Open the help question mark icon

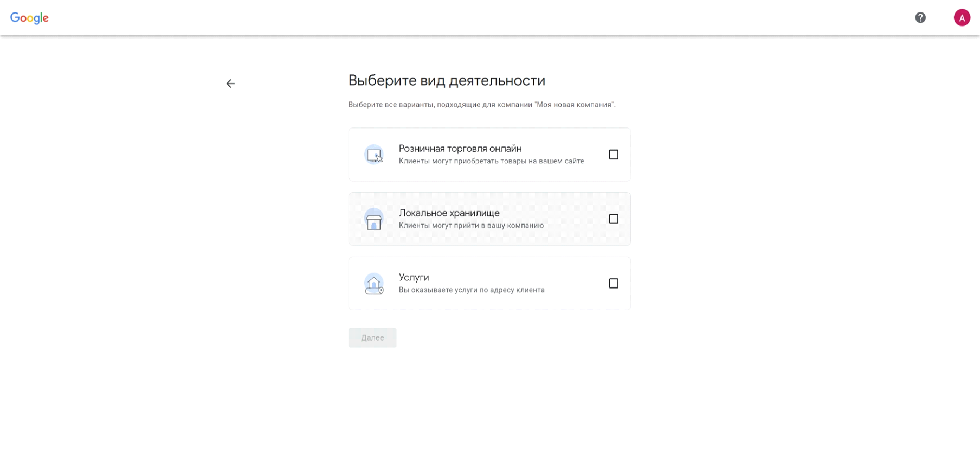pos(920,18)
